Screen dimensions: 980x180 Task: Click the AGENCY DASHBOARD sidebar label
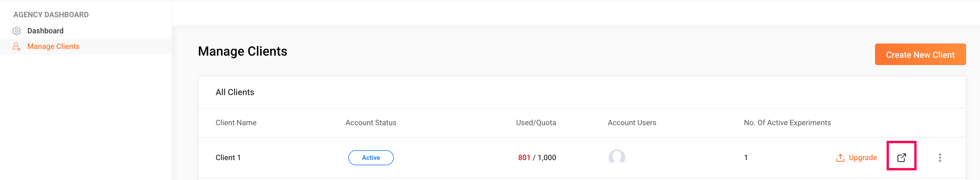tap(51, 15)
